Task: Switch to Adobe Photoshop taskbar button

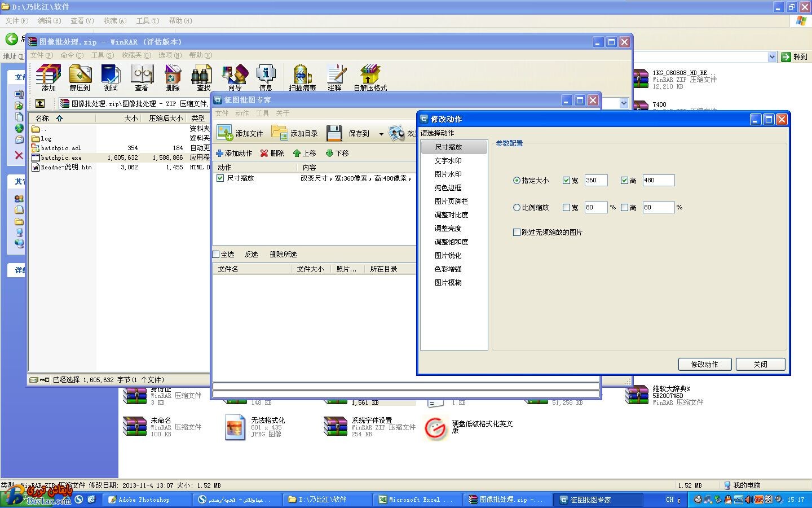Action: pyautogui.click(x=145, y=500)
